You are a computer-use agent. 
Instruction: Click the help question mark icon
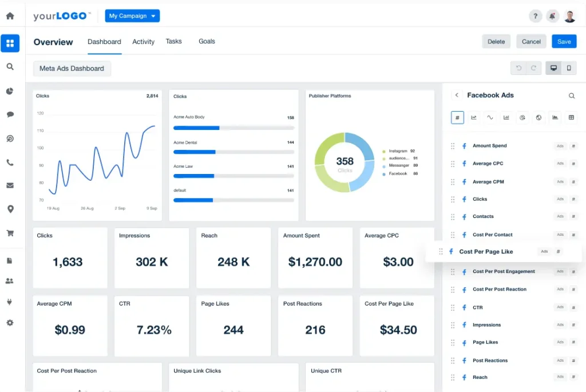pos(535,16)
